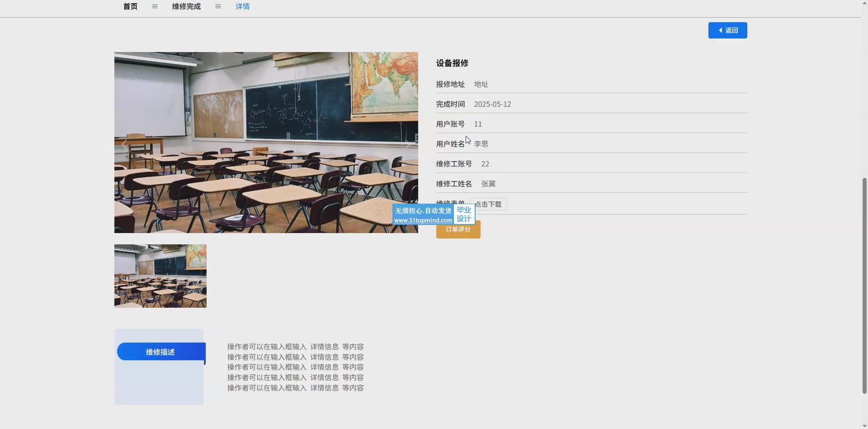This screenshot has width=868, height=429.
Task: Show the previous carousel image with left arrow
Action: 124,144
